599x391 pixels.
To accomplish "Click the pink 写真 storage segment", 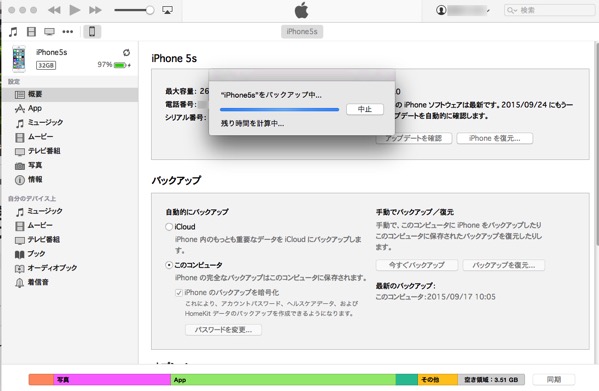I will [x=112, y=380].
